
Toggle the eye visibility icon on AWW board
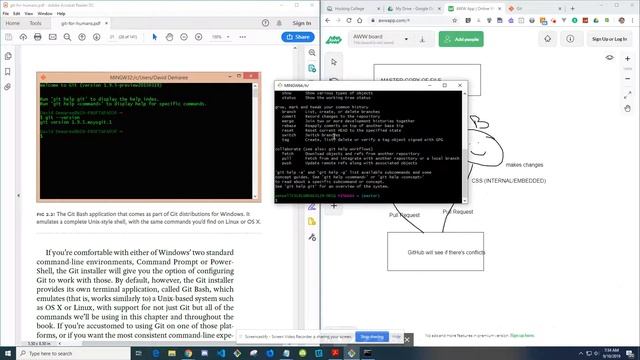[x=609, y=58]
